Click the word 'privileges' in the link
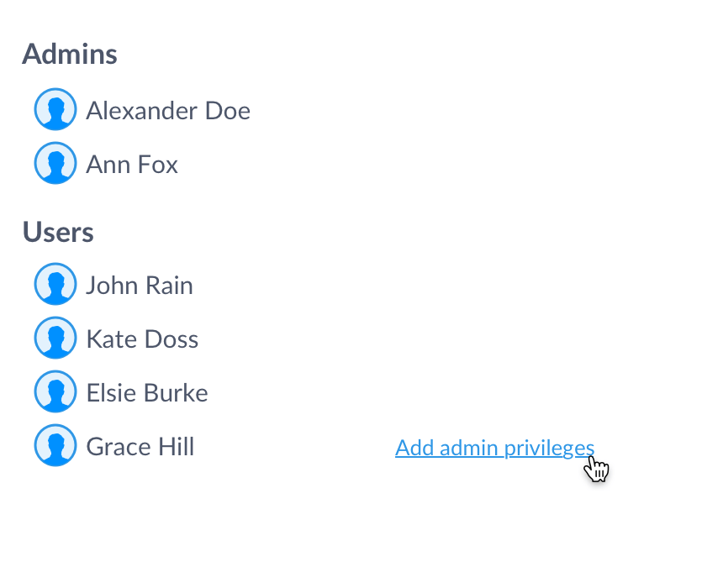723x588 pixels. point(549,449)
